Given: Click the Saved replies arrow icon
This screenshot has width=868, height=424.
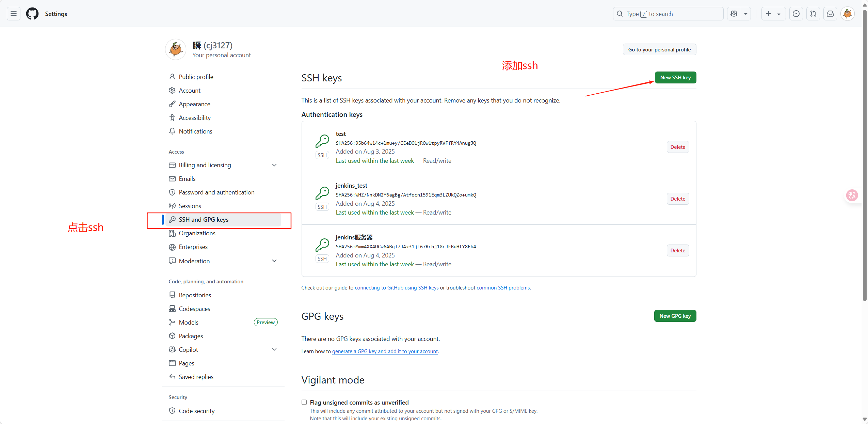Looking at the screenshot, I should 172,377.
